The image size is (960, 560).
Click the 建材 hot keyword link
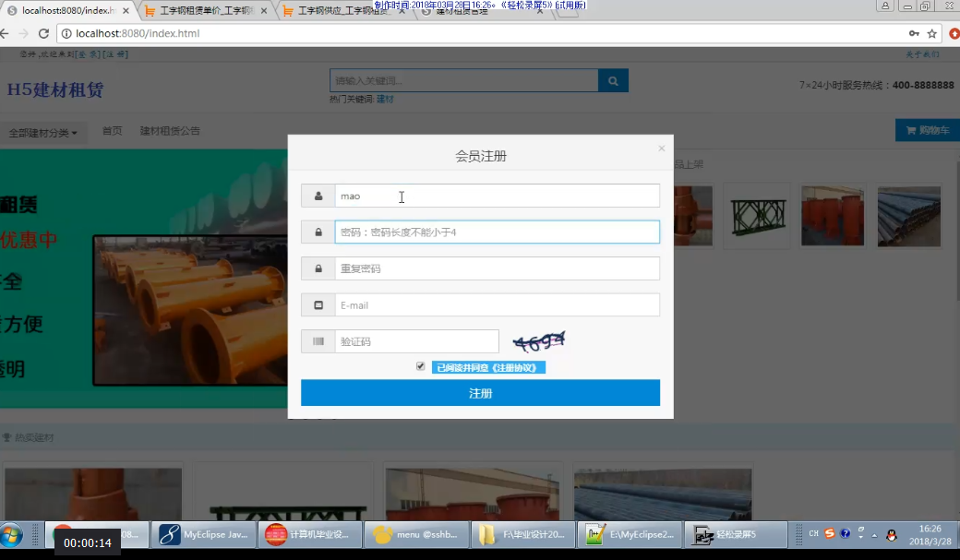385,99
